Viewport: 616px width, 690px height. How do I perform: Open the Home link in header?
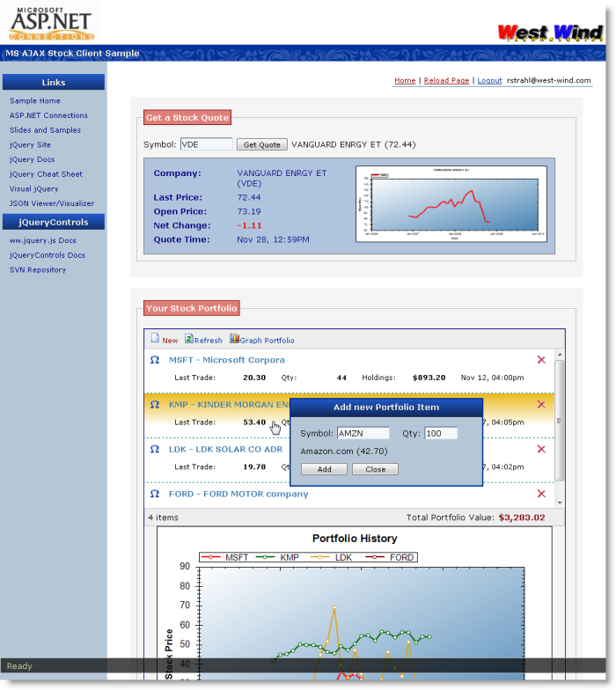pyautogui.click(x=405, y=80)
